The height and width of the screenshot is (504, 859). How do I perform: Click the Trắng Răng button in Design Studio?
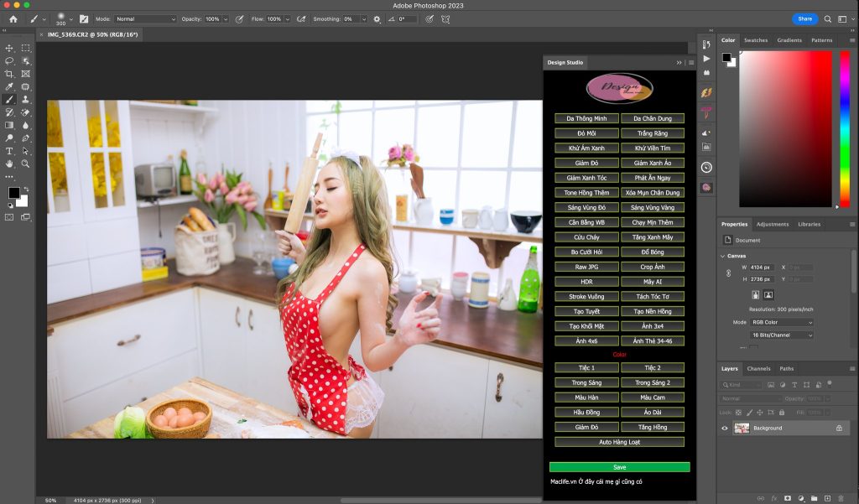click(652, 132)
